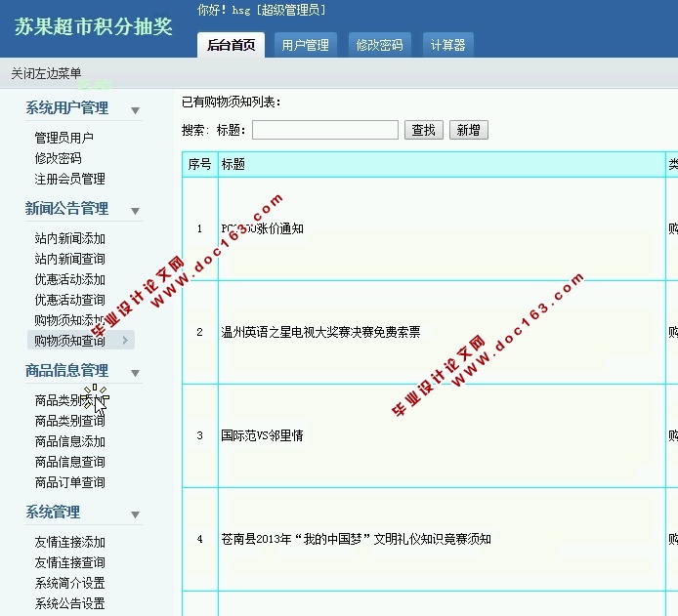Open 优惠活动添加 menu entry
Screen dimensions: 678x616
[70, 279]
